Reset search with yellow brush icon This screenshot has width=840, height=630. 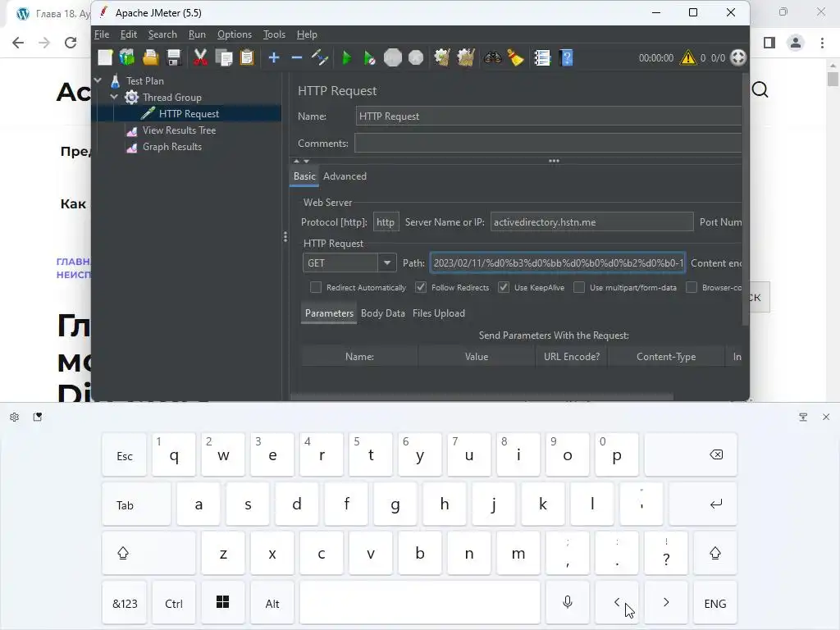tap(516, 57)
